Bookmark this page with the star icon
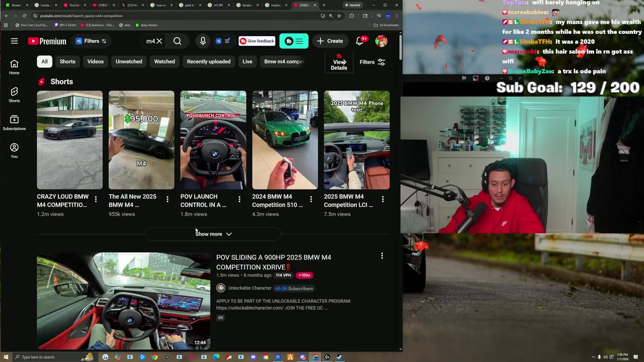The width and height of the screenshot is (644, 362). [339, 16]
